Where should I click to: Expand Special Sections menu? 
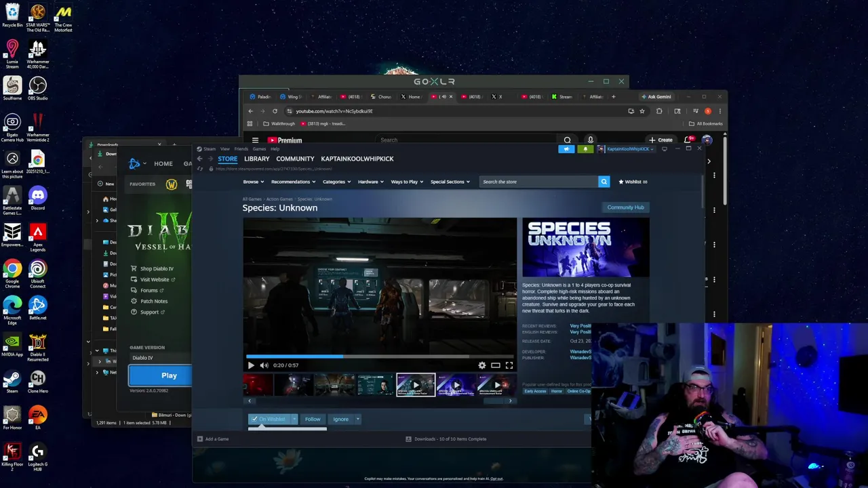coord(450,182)
